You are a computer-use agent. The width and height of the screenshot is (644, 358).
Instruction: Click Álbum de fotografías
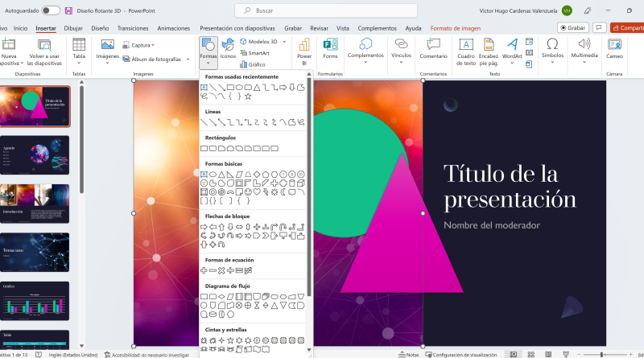(x=152, y=59)
